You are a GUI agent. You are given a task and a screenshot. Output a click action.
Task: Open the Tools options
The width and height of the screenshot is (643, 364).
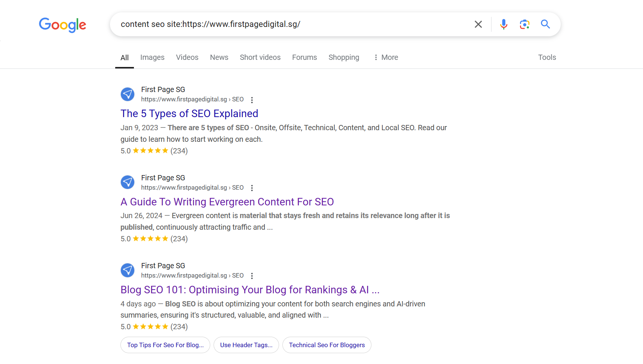point(547,57)
